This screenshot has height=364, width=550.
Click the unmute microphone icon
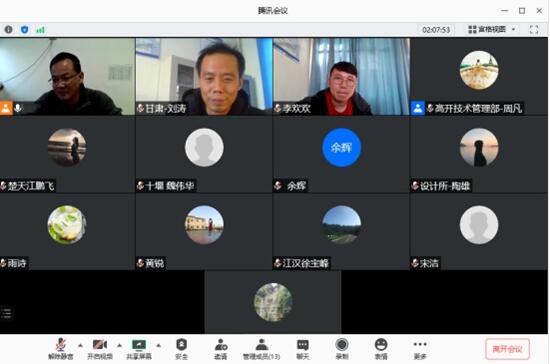(x=61, y=349)
